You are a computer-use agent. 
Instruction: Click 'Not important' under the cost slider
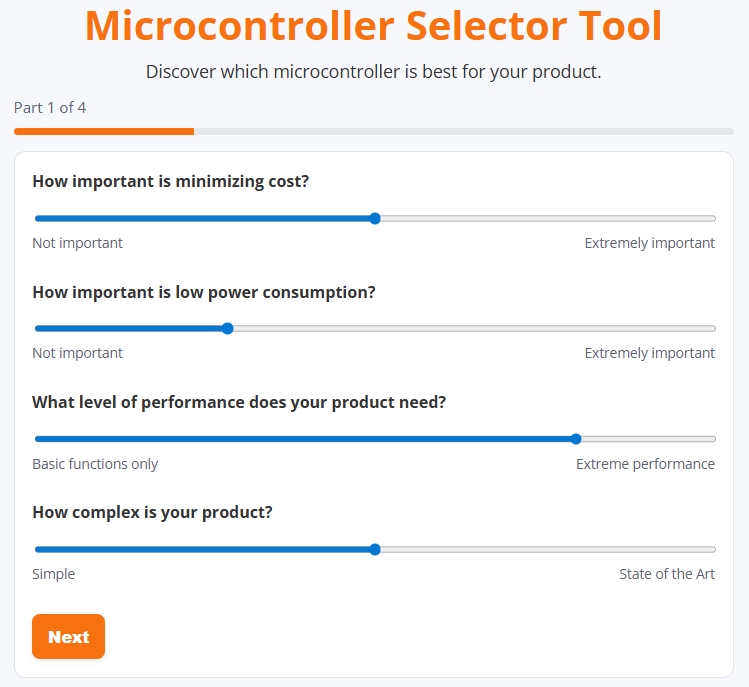click(78, 243)
